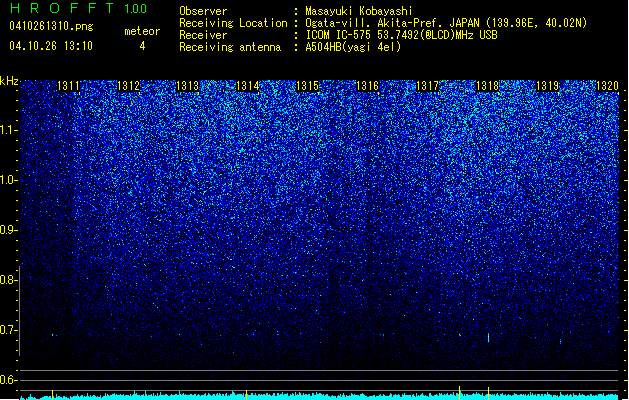The width and height of the screenshot is (629, 400).
Task: Click the yellow echo tick under 1314
Action: (x=246, y=395)
